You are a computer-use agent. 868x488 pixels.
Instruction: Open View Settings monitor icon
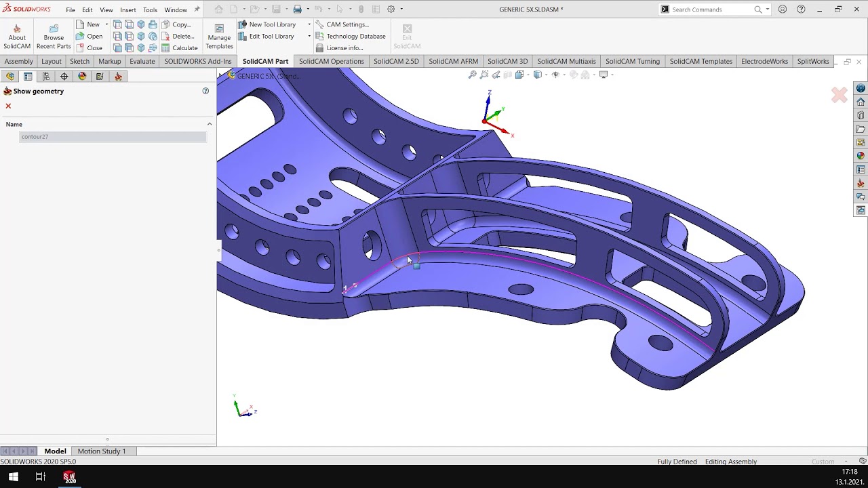point(603,75)
